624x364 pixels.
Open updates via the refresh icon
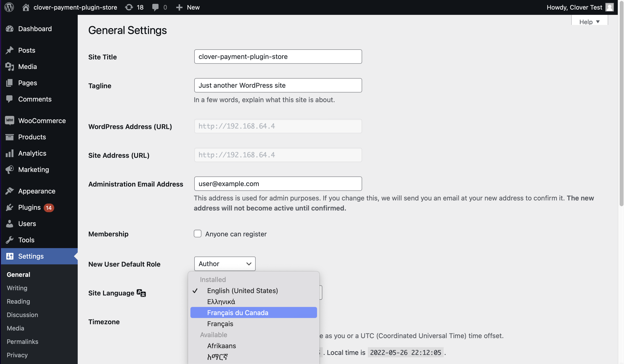pyautogui.click(x=129, y=7)
